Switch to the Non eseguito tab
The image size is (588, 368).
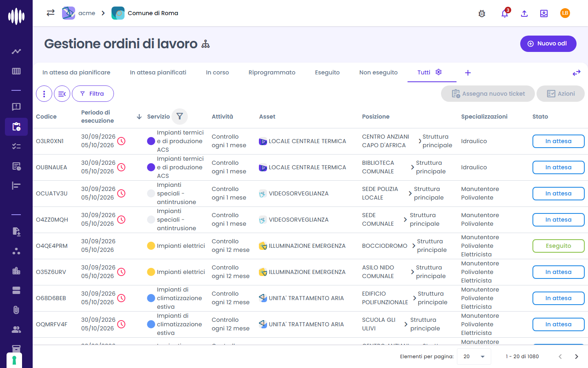tap(379, 72)
